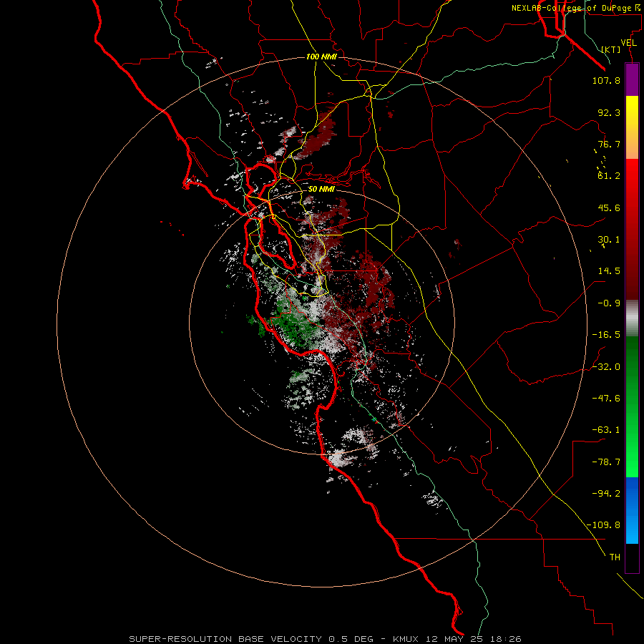The width and height of the screenshot is (644, 644).
Task: Click the 45.6 legend value
Action: click(609, 208)
